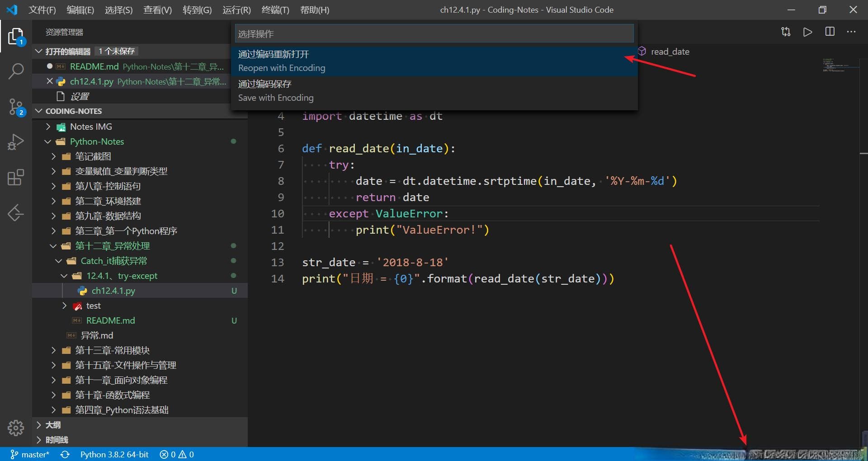Viewport: 868px width, 461px height.
Task: Collapse the 打开的编辑器 section
Action: point(39,51)
